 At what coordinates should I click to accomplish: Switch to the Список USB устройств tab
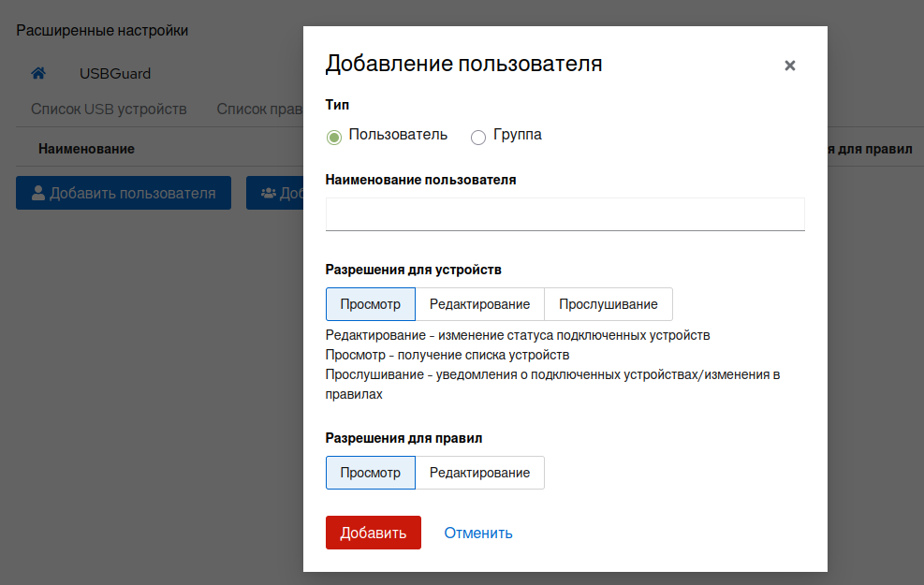[109, 109]
